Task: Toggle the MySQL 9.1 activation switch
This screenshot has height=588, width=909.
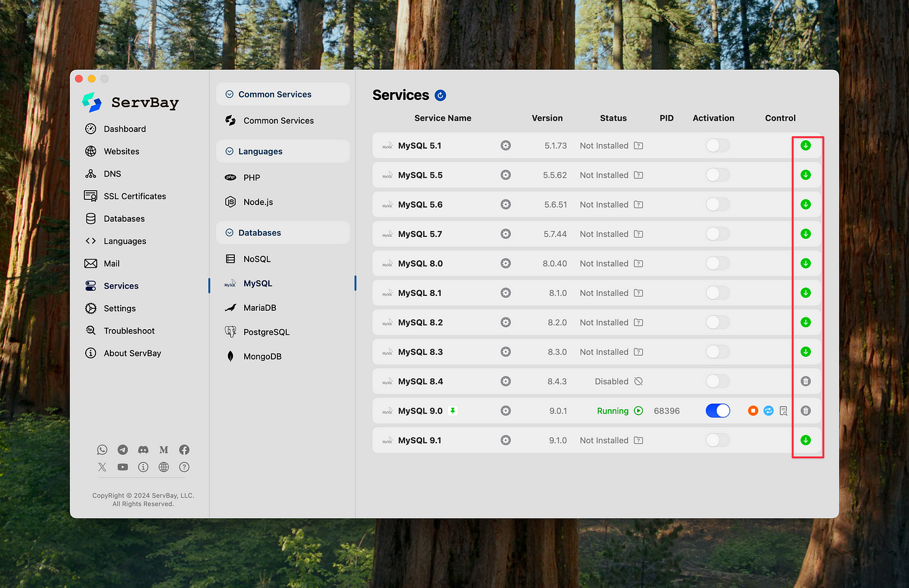Action: pos(717,440)
